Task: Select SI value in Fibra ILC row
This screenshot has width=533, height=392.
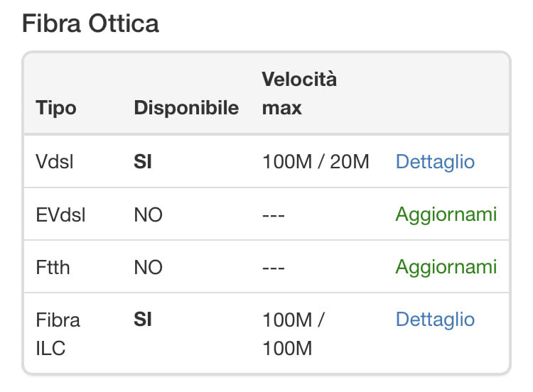Action: 143,320
